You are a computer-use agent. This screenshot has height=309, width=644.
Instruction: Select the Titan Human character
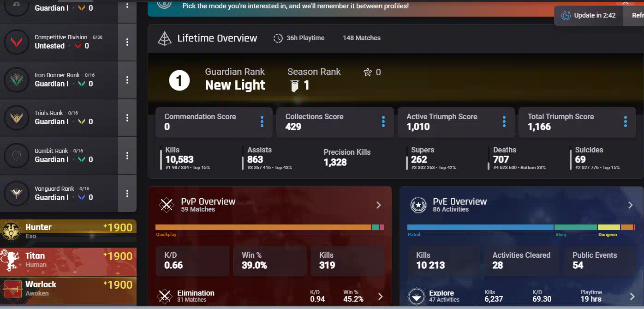[68, 260]
